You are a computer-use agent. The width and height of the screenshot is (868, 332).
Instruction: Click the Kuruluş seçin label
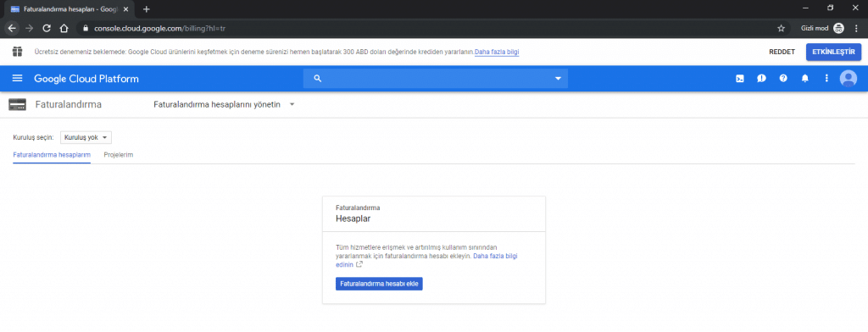coord(33,138)
